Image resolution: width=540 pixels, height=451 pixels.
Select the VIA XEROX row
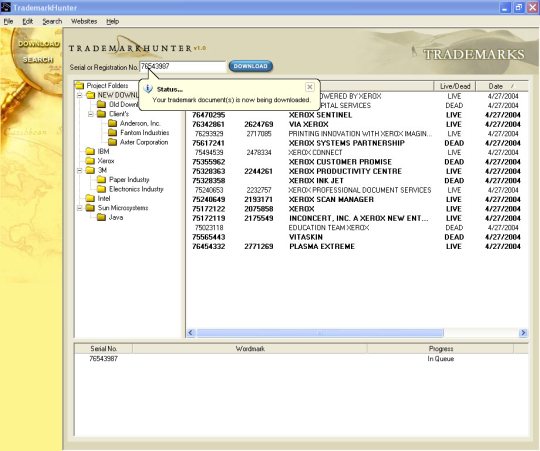pyautogui.click(x=356, y=124)
